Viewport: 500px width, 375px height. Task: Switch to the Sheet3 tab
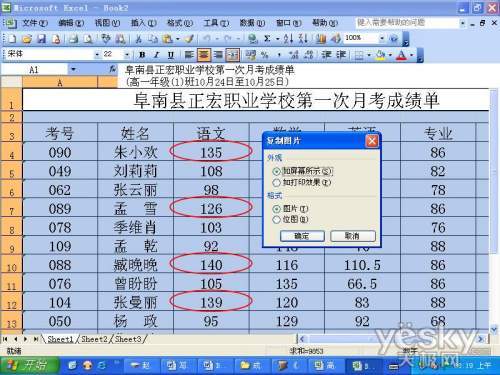click(128, 339)
